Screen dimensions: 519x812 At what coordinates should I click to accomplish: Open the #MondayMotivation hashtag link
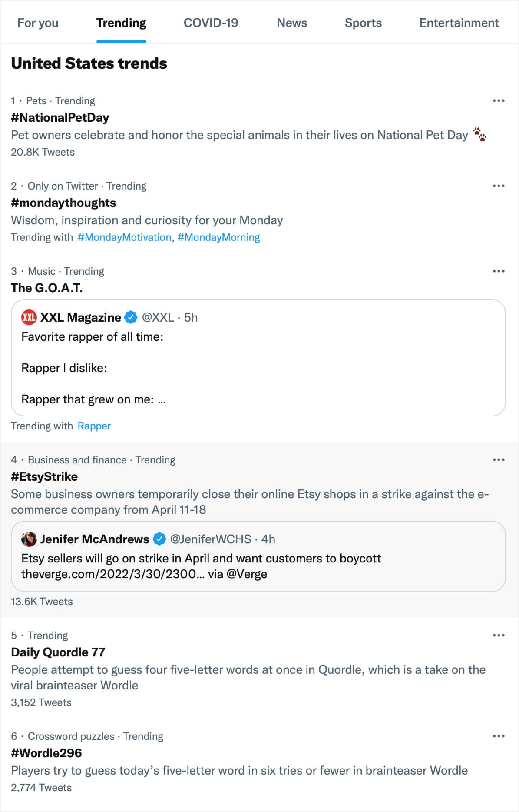pyautogui.click(x=124, y=237)
